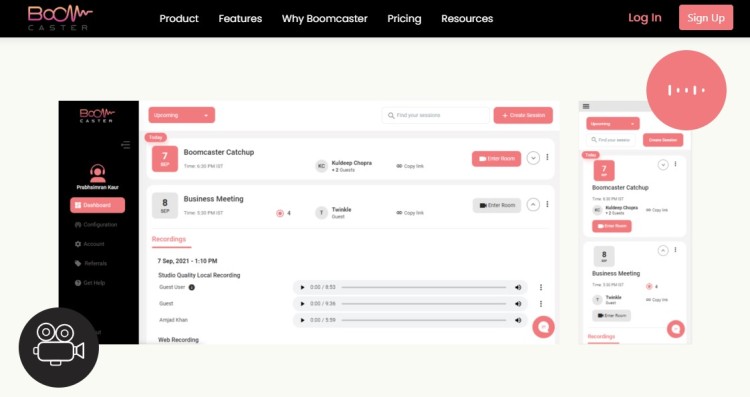
Task: Expand the Boomcaster Catchup session with its chevron in the desktop view
Action: (x=533, y=158)
